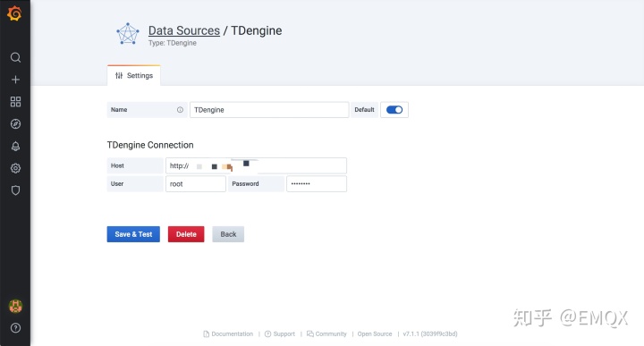Click the Data Sources breadcrumb link

click(184, 30)
